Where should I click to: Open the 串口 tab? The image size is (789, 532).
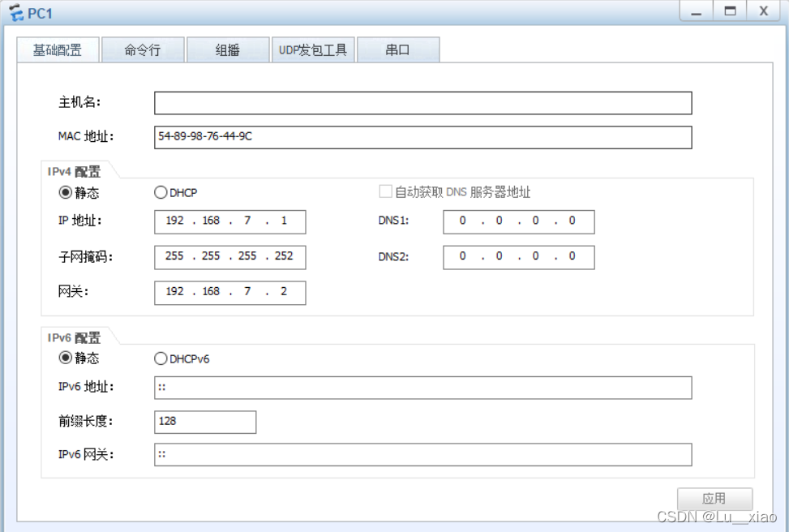tap(398, 49)
